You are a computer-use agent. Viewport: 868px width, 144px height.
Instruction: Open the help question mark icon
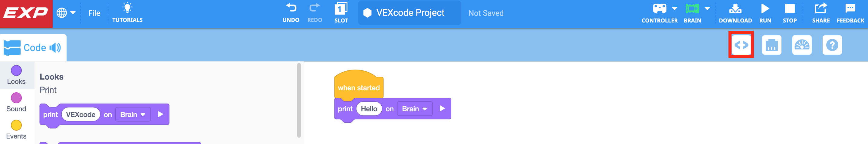coord(832,45)
